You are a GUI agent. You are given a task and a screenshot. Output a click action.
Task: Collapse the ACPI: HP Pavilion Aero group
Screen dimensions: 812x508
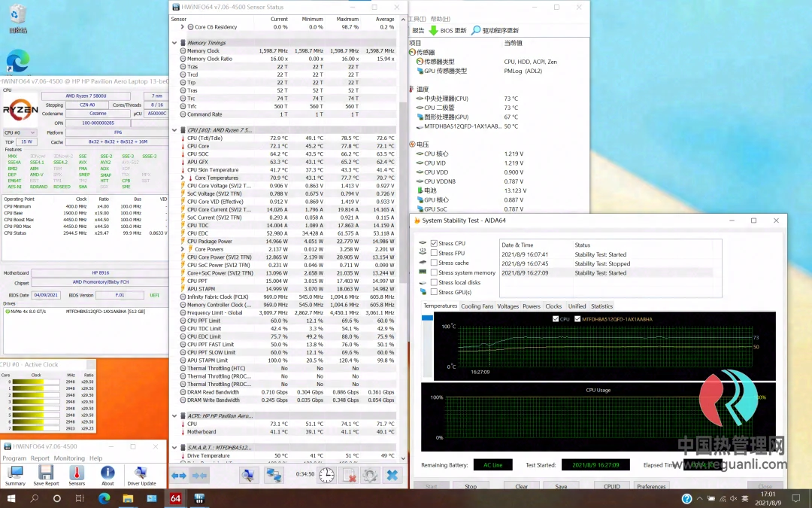click(x=174, y=415)
